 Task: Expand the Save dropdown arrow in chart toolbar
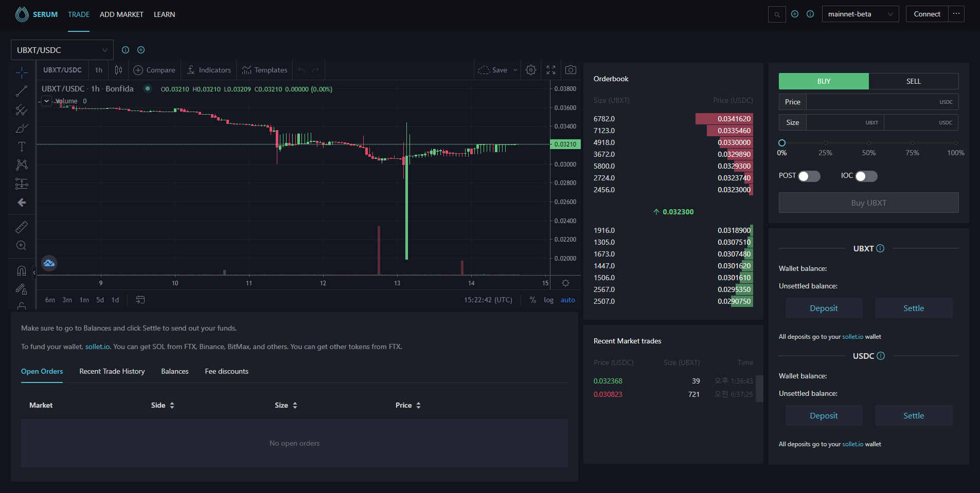coord(515,70)
